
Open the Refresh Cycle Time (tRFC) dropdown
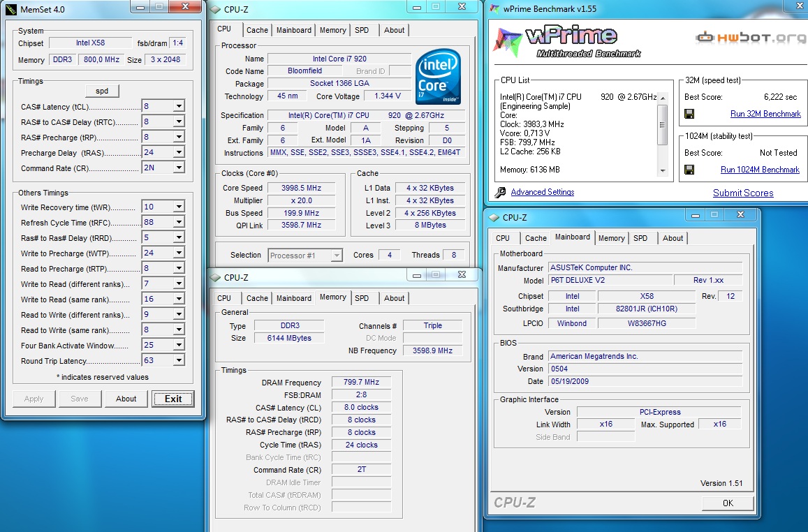pos(178,222)
